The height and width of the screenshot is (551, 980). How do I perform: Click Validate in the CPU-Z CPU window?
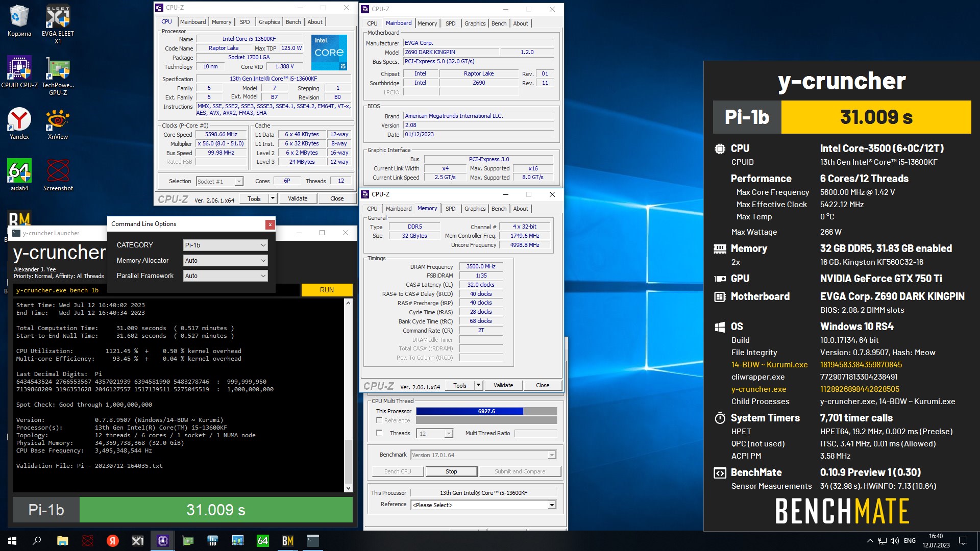(x=298, y=198)
